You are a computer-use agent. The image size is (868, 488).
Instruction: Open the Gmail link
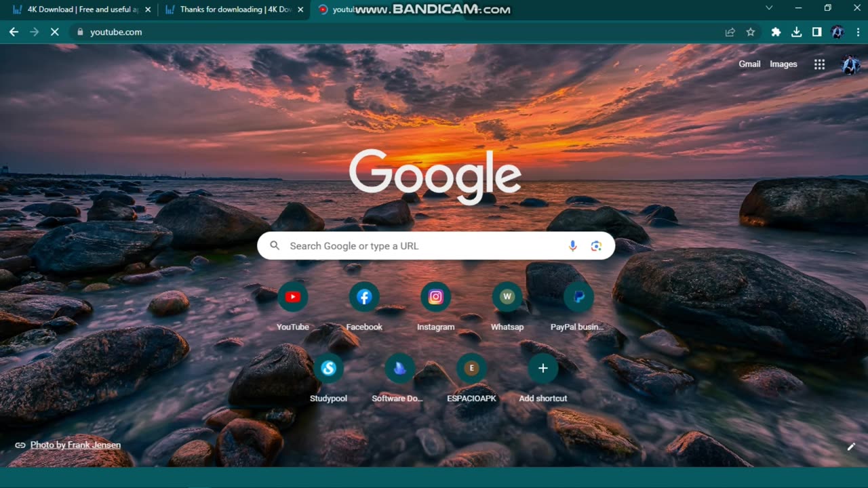pyautogui.click(x=749, y=64)
